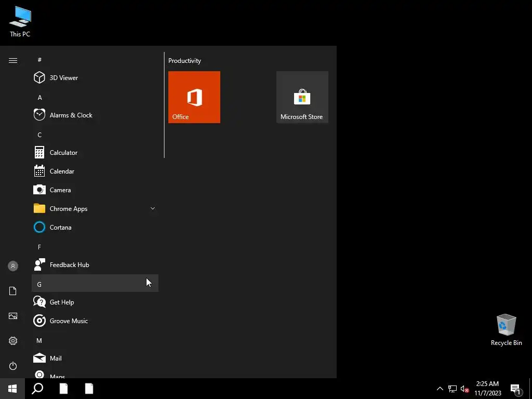
Task: Click the Office tile
Action: tap(194, 97)
